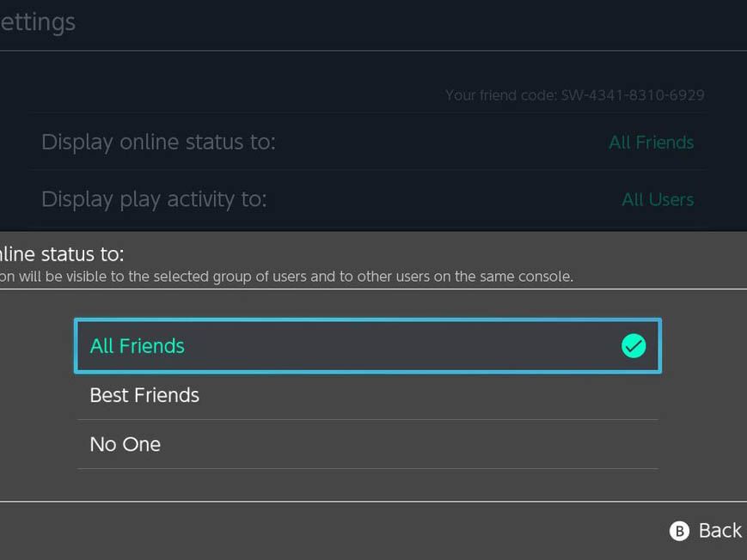The height and width of the screenshot is (560, 747).
Task: Click the All Friends value in settings list
Action: pos(651,143)
